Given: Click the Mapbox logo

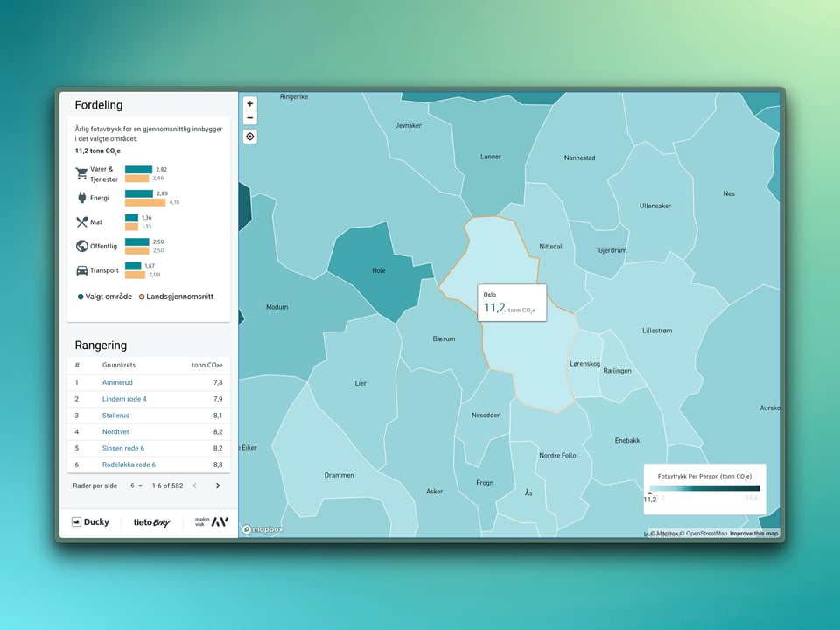Looking at the screenshot, I should (262, 529).
